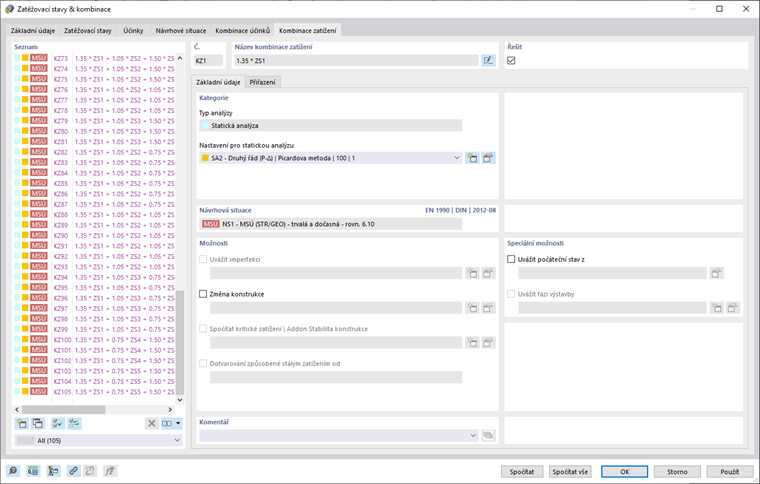The image size is (760, 484).
Task: Expand the Komentář dropdown
Action: click(338, 436)
